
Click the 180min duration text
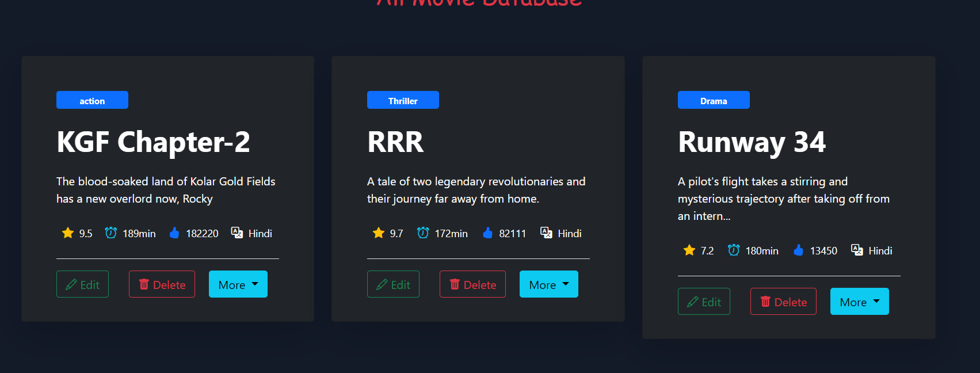pos(762,251)
